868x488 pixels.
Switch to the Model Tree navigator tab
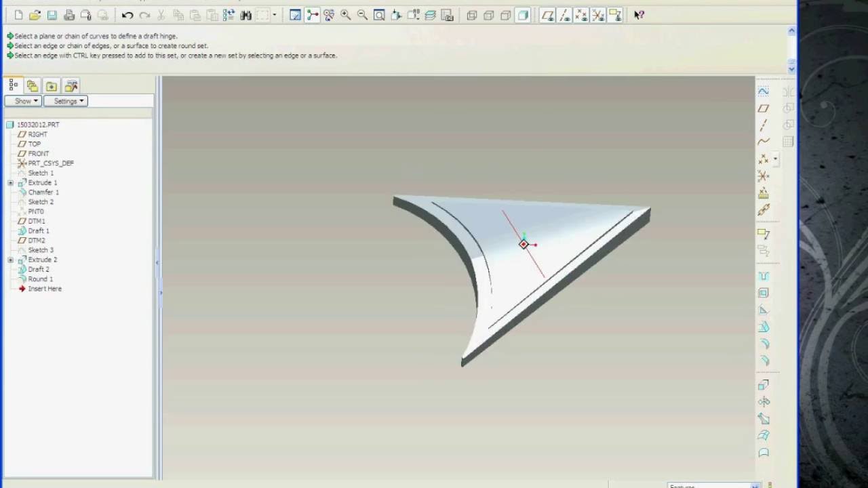click(13, 85)
